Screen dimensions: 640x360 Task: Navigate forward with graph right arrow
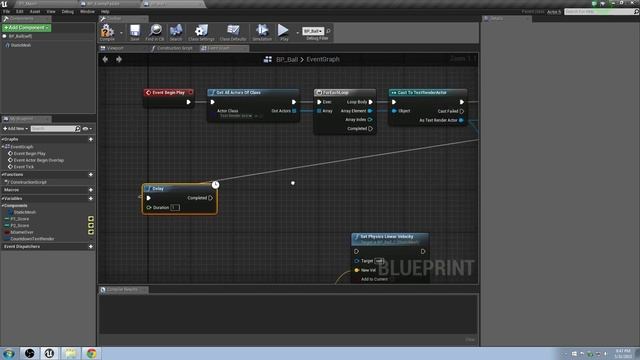[x=119, y=59]
